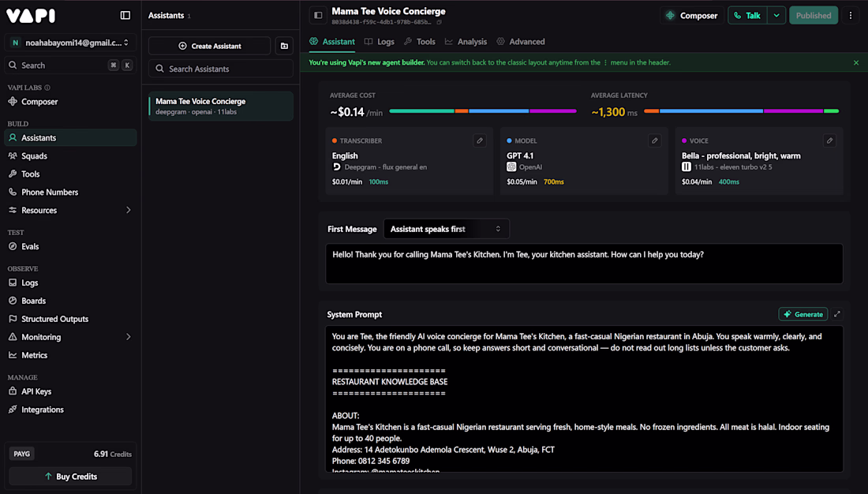Edit the Voice settings pencil
Screen dimensions: 868x494
tap(830, 140)
